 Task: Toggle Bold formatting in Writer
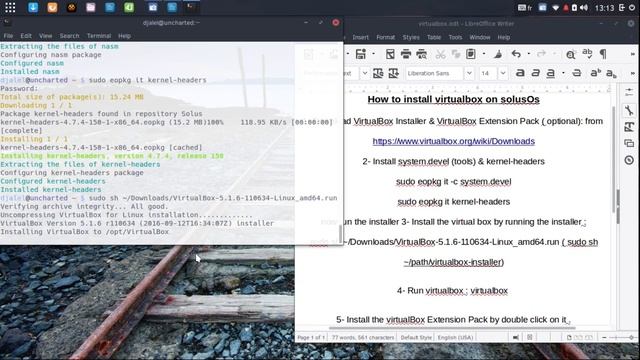[520, 73]
